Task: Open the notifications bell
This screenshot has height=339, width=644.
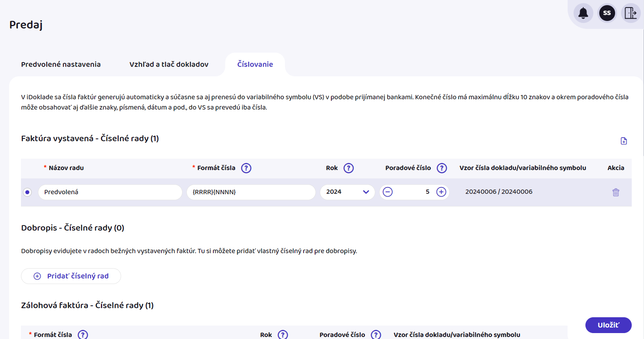Action: 583,13
